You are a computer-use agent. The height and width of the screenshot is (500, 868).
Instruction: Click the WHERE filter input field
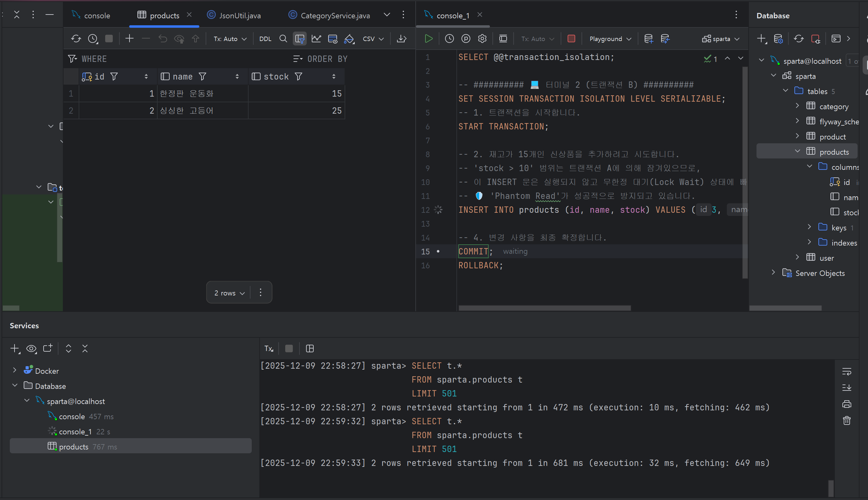coord(179,59)
